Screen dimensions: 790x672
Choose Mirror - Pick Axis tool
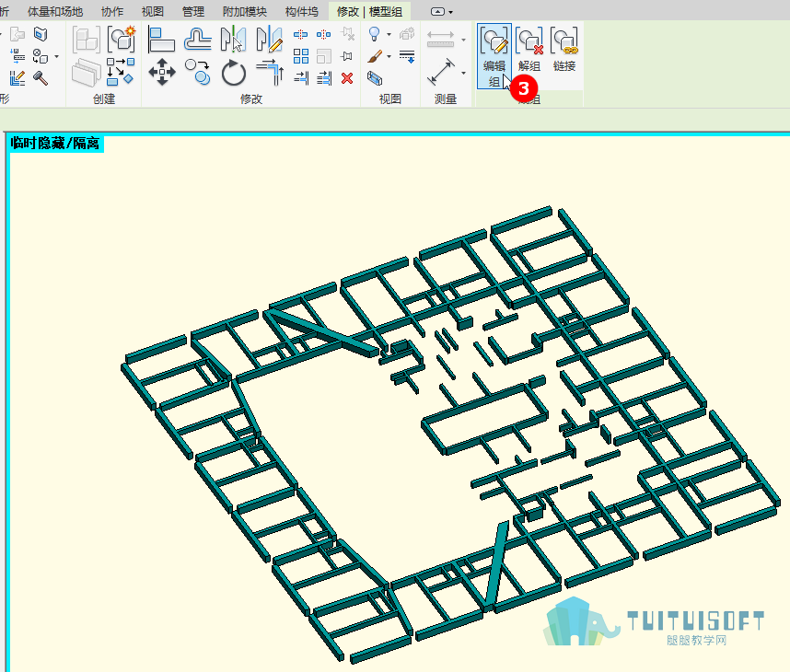pyautogui.click(x=233, y=40)
